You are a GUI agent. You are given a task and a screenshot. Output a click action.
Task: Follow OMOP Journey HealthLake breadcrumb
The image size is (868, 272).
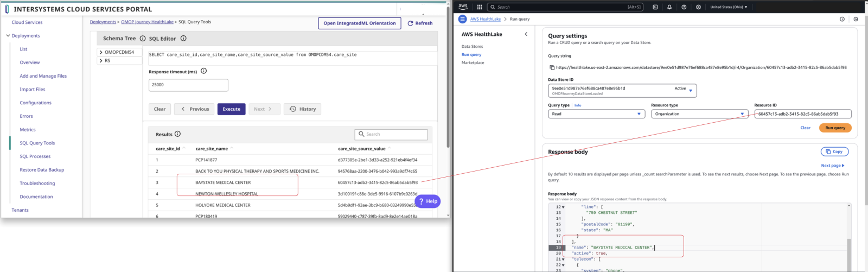[x=147, y=22]
